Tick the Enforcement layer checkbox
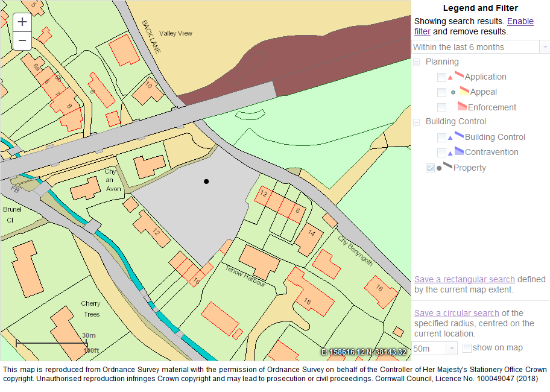The image size is (550, 392). click(x=441, y=107)
